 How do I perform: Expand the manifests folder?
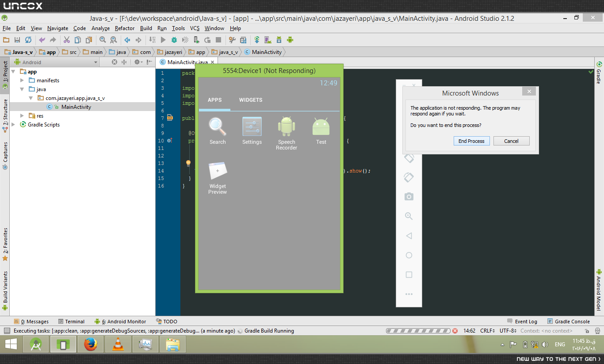(x=22, y=80)
